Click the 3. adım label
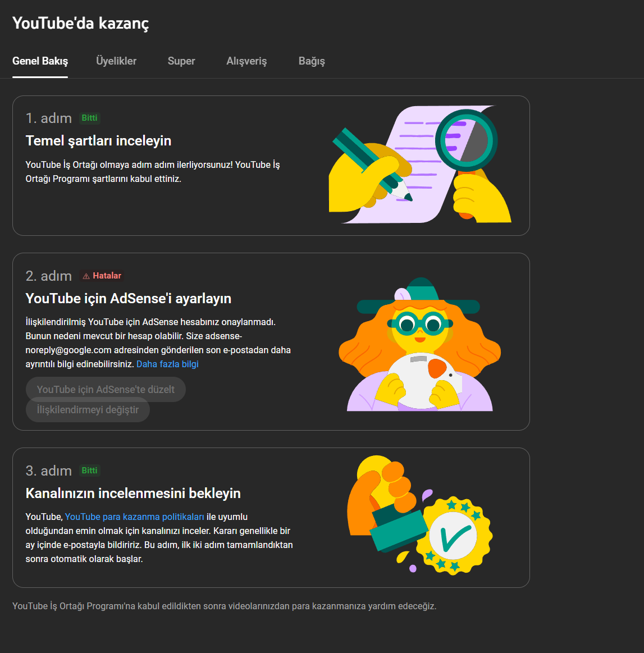The image size is (644, 653). point(49,471)
